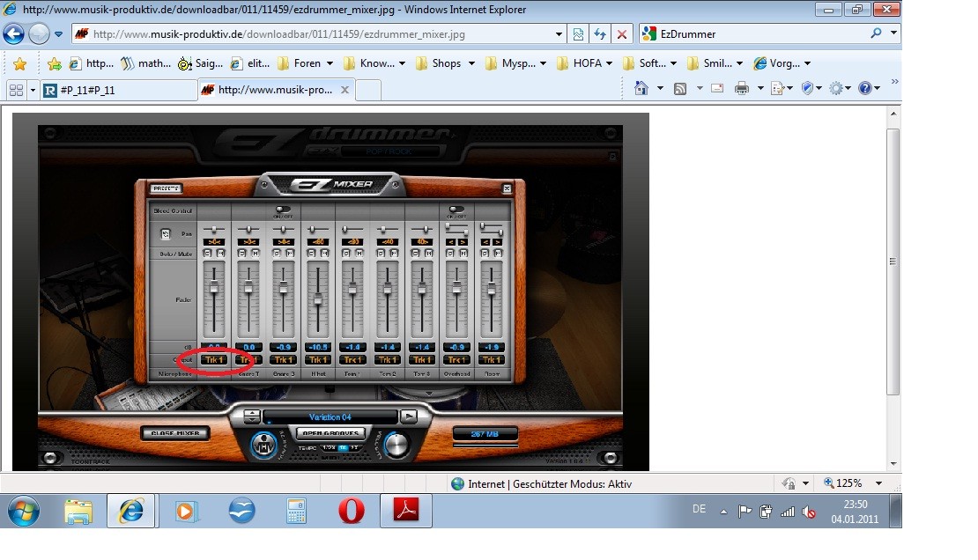Toggle Bleed Control switch on Snare bottom channel
This screenshot has height=560, width=978.
[x=283, y=210]
